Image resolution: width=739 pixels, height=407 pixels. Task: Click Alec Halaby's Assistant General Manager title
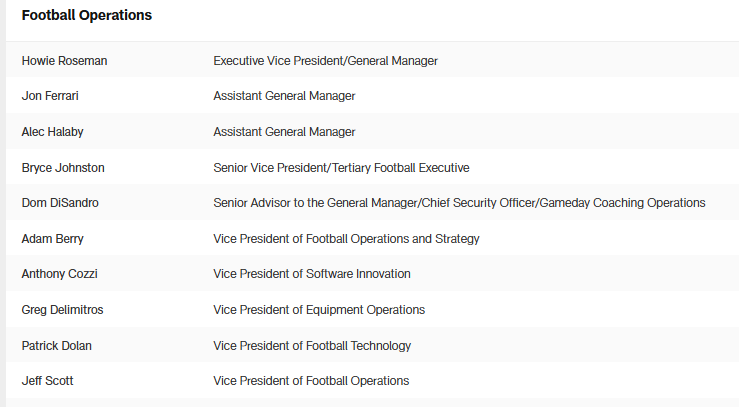(284, 132)
